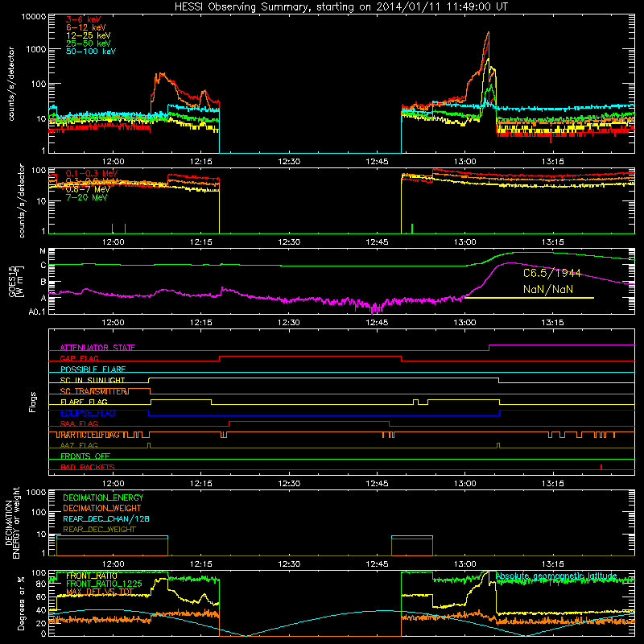644x644 pixels.
Task: Click the REAR_DEC_WEIGHT legend label
Action: (99, 530)
